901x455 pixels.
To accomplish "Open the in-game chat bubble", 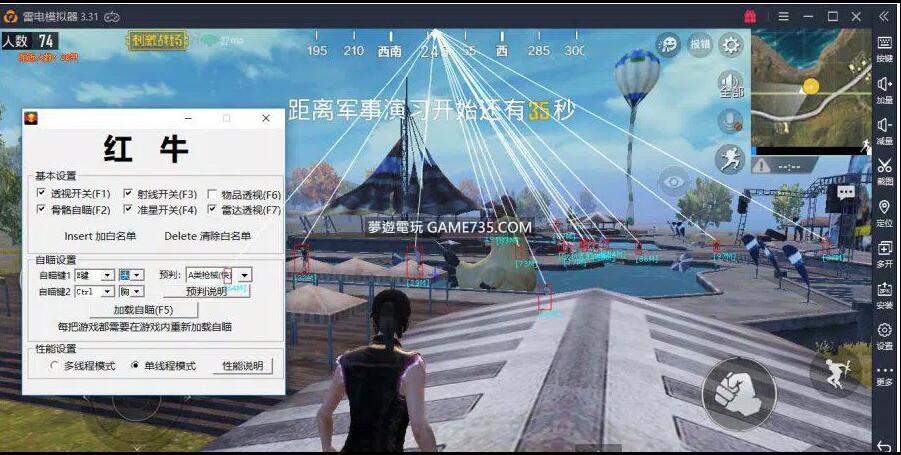I will [845, 192].
